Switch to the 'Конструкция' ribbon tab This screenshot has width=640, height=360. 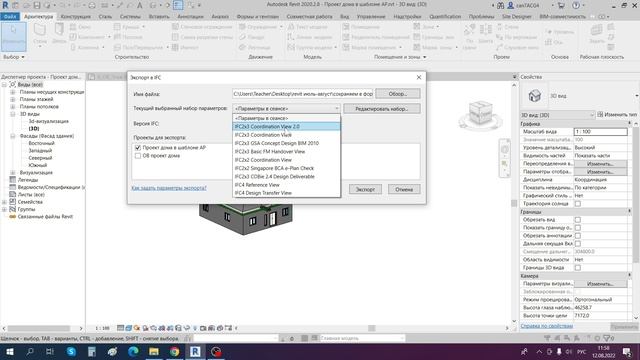[x=76, y=17]
